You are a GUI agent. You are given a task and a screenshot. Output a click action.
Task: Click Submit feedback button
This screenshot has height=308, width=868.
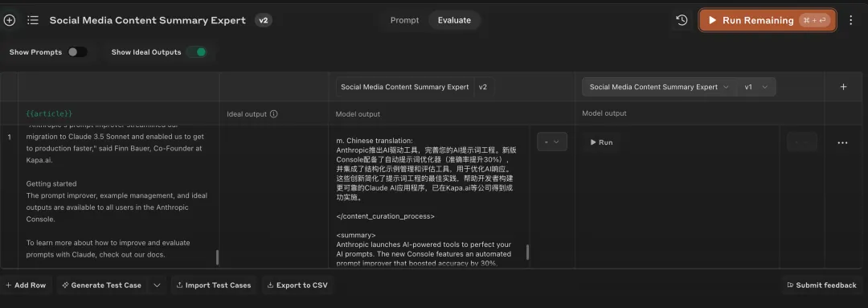(821, 285)
